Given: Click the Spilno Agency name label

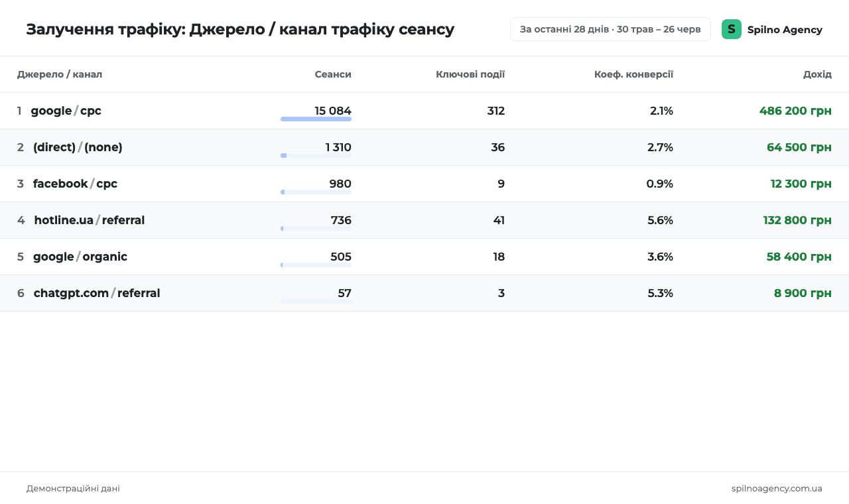Looking at the screenshot, I should click(785, 30).
